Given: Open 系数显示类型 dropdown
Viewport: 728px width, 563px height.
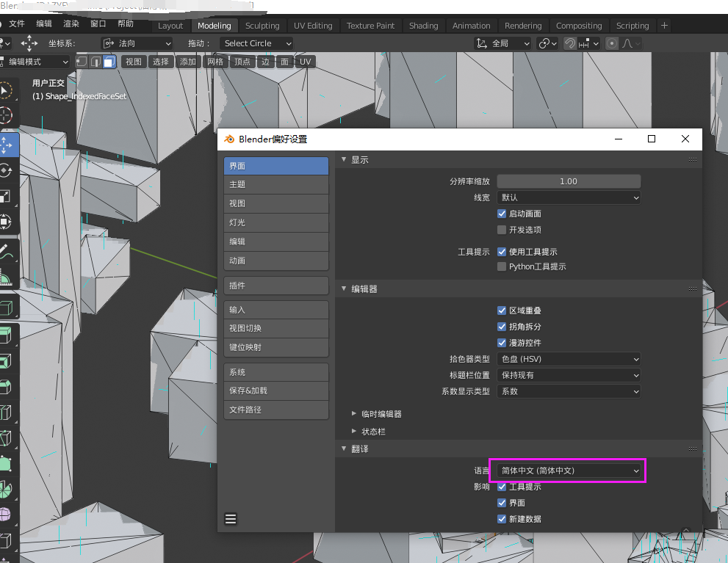Looking at the screenshot, I should click(569, 392).
